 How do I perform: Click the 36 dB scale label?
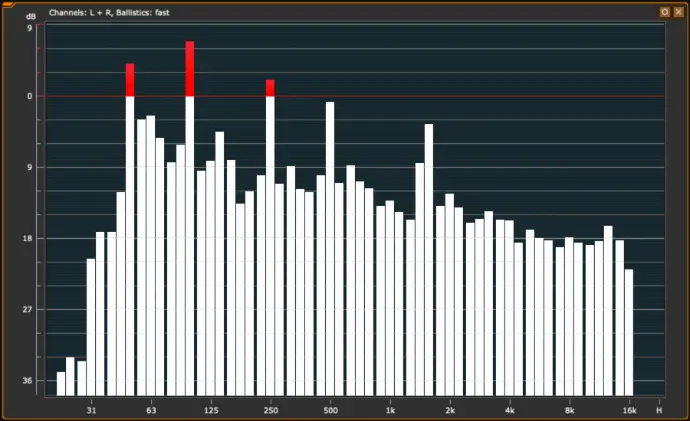tap(28, 381)
